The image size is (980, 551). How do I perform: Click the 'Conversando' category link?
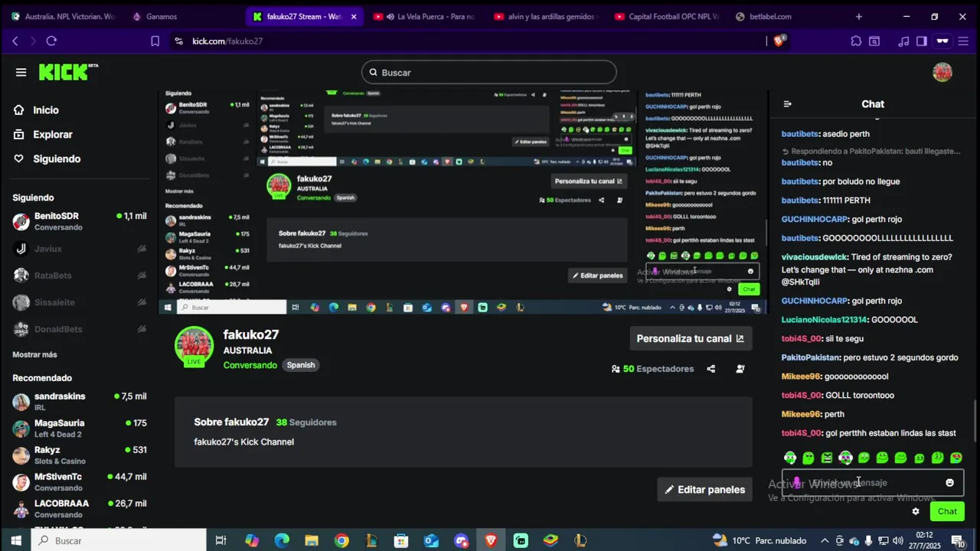(x=250, y=365)
